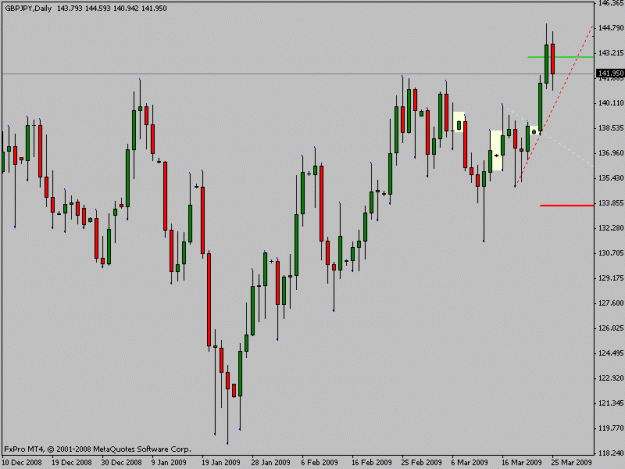Click the 30 Dec 2008 date label
Image resolution: width=625 pixels, height=469 pixels.
tap(122, 462)
